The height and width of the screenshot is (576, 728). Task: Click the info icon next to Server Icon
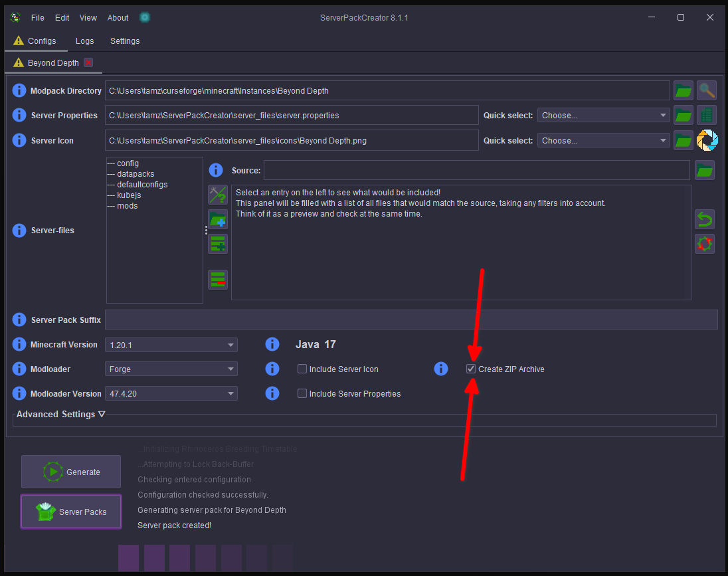point(19,140)
